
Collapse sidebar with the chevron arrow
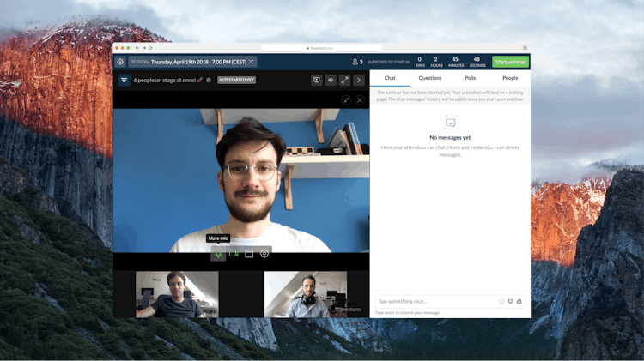point(359,80)
